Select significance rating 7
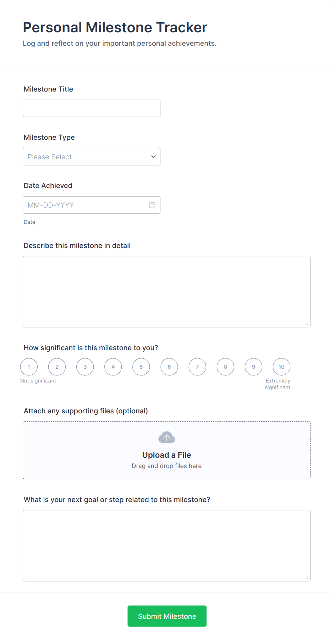The image size is (330, 644). click(x=197, y=367)
